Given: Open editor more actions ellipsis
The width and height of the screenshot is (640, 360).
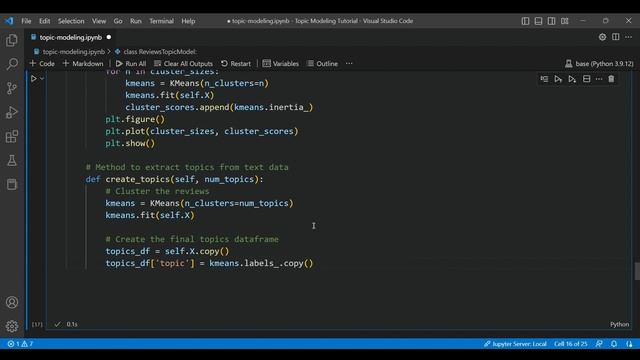Looking at the screenshot, I should tap(628, 37).
